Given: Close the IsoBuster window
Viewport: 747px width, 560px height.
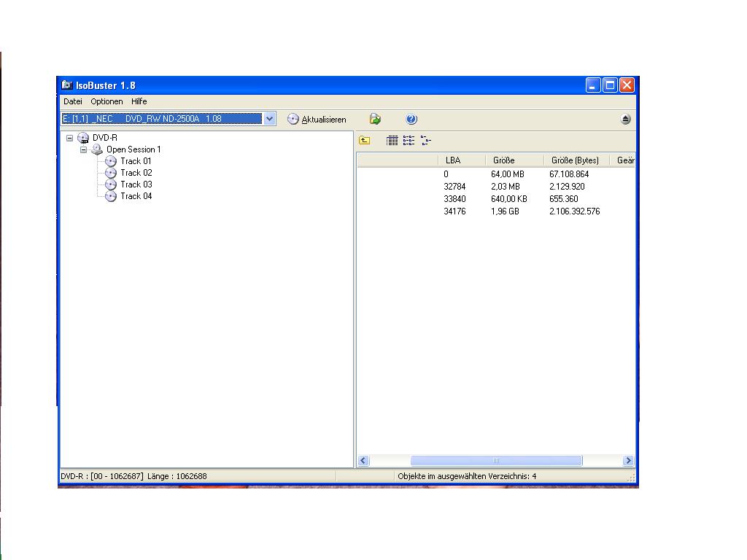Looking at the screenshot, I should coord(627,85).
